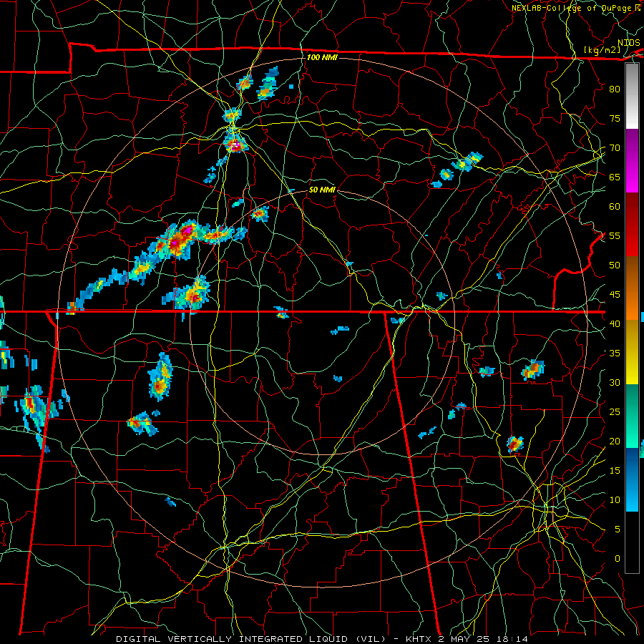Click the KHTX 2 MAY 25 18:14 timestamp

[x=467, y=639]
